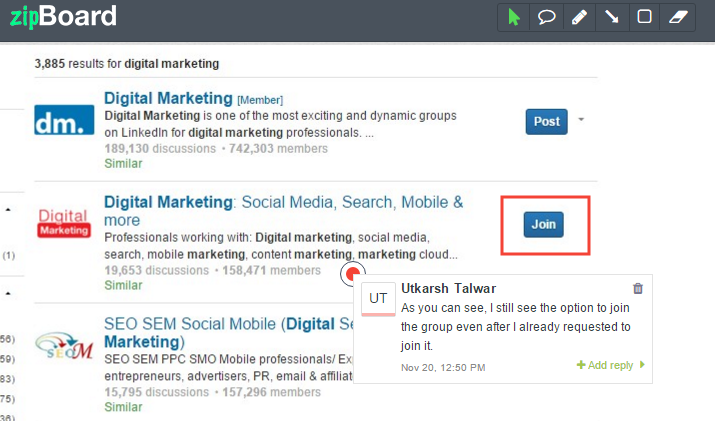
Task: Click the arrow beside Add reply
Action: click(x=642, y=364)
